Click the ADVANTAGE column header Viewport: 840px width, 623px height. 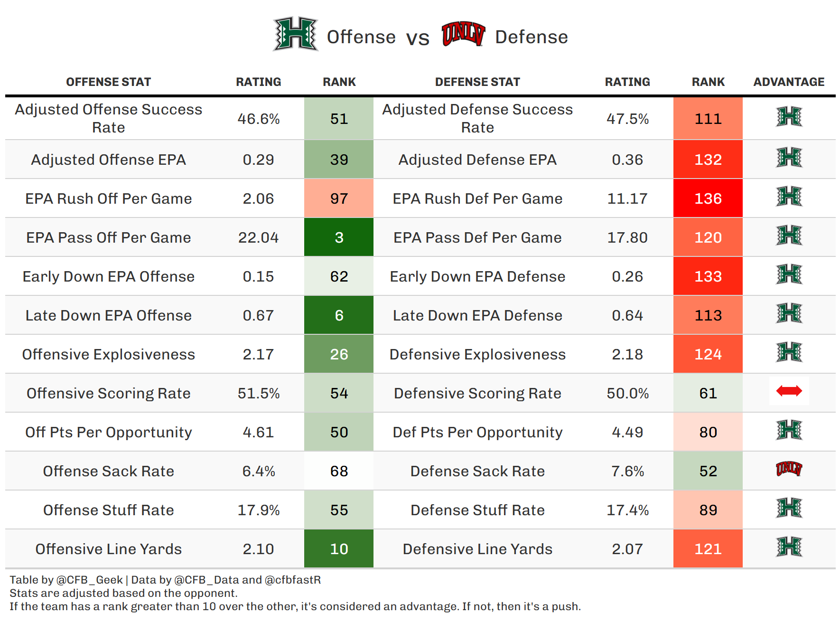tap(789, 82)
